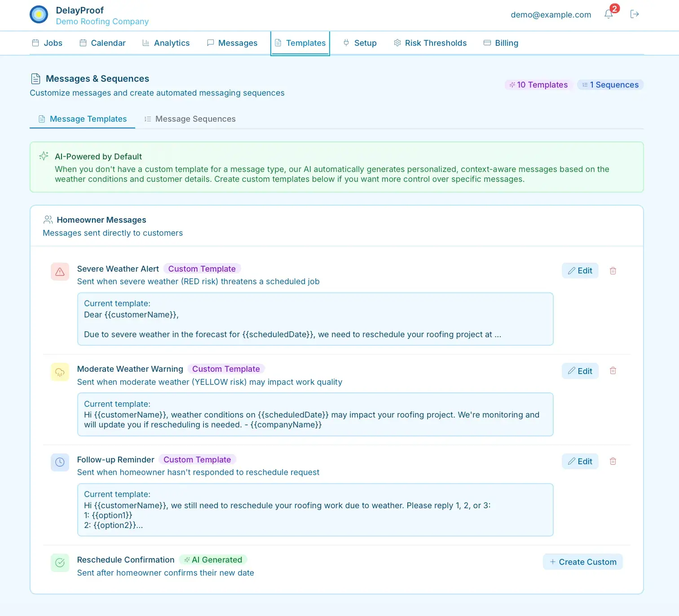Click the Homeowner Messages people icon
Screen dimensions: 679x616
tap(48, 220)
